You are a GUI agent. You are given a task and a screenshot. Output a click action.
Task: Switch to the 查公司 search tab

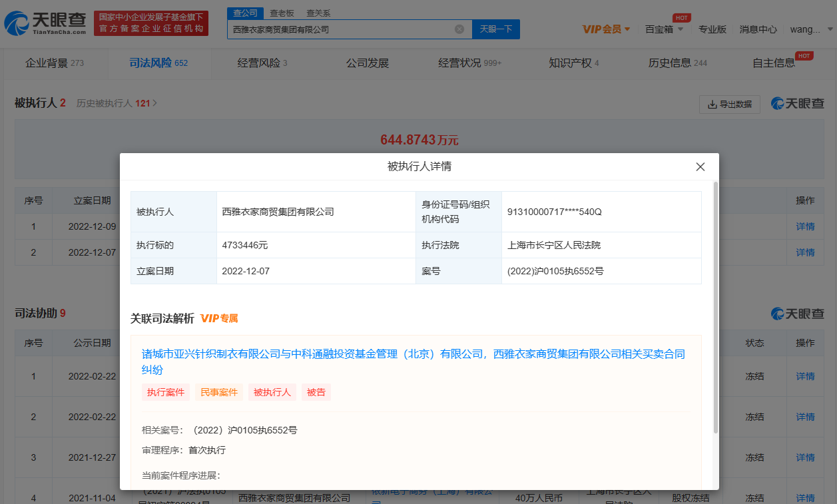coord(246,13)
